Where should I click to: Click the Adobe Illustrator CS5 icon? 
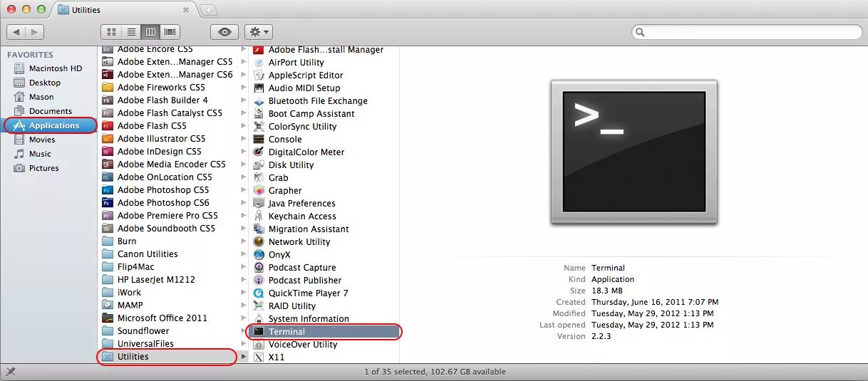[108, 139]
